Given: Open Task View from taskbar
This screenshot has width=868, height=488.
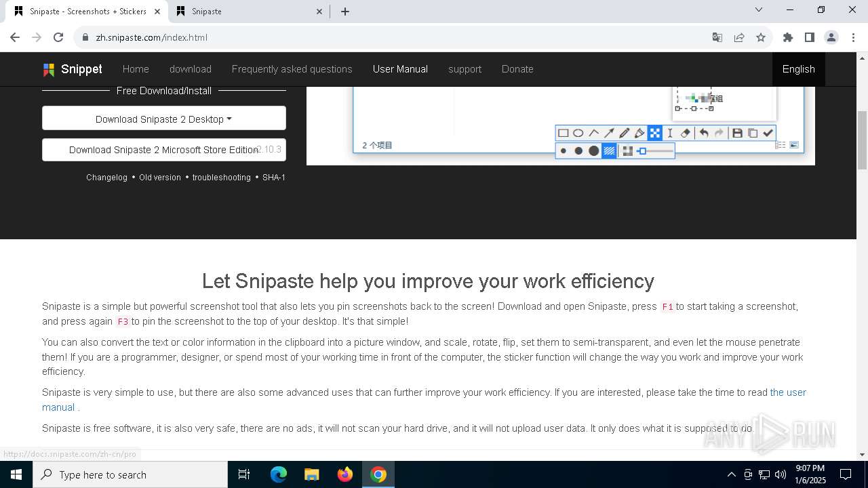Looking at the screenshot, I should point(244,474).
